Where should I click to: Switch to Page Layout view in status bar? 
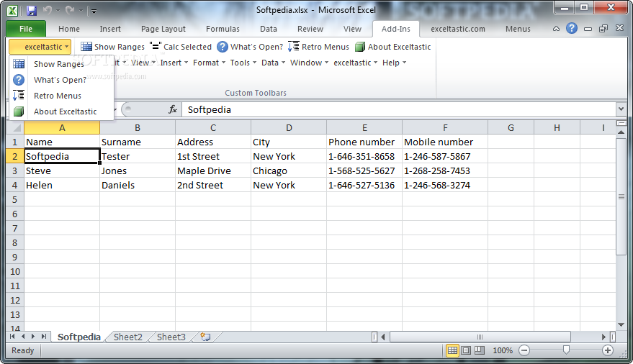[x=466, y=350]
